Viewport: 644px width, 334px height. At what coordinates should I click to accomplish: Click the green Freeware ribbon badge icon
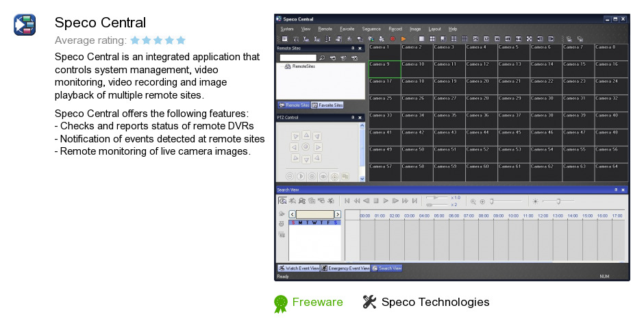pos(281,304)
